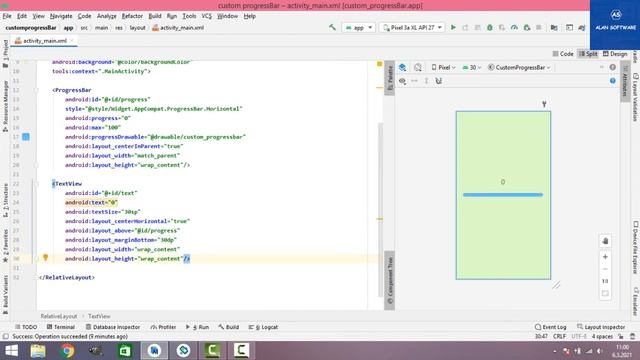Toggle the Attributes side panel
This screenshot has height=360, width=640.
(x=624, y=81)
